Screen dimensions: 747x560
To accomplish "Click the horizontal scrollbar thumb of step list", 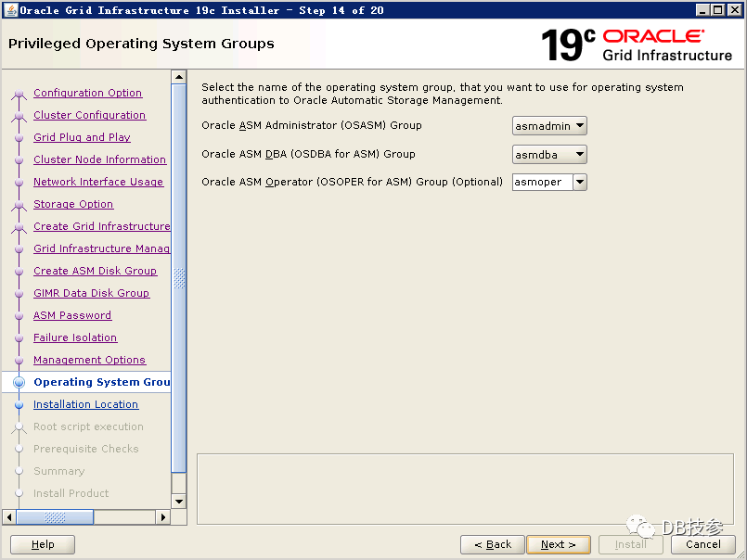I will (x=55, y=517).
